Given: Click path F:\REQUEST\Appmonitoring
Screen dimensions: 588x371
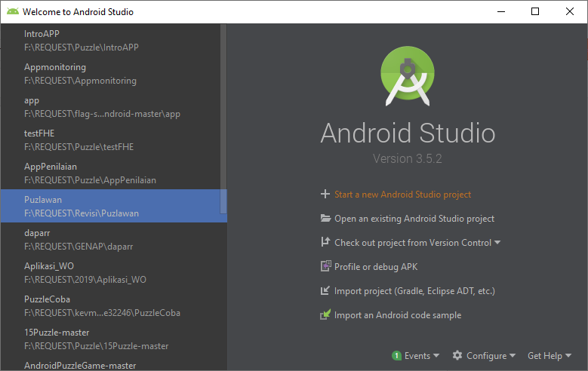Looking at the screenshot, I should [80, 81].
